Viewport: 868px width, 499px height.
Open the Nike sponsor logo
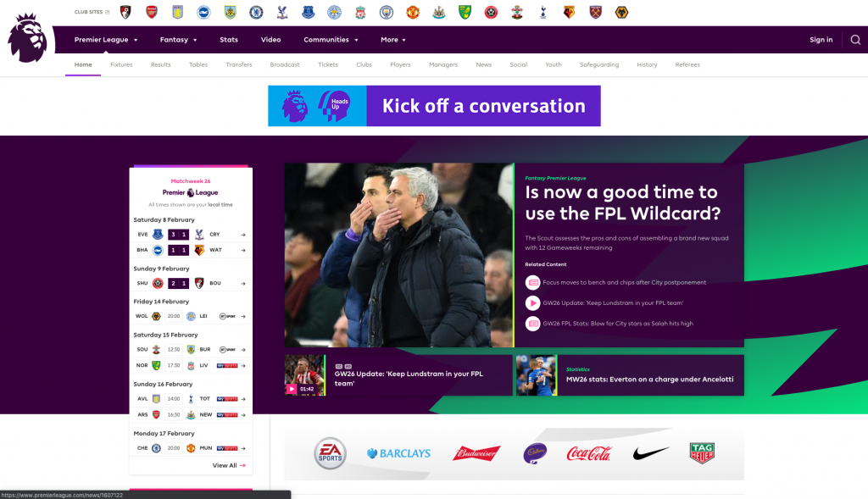(x=650, y=453)
